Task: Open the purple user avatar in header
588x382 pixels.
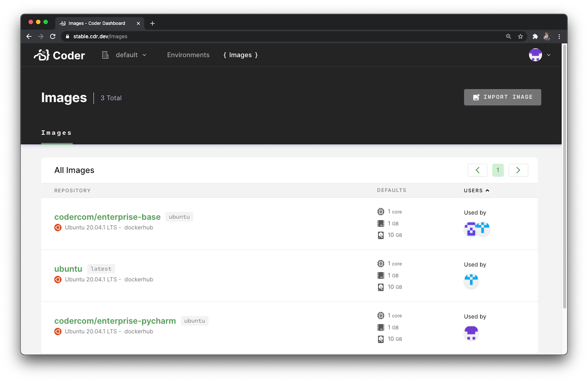Action: [x=535, y=55]
